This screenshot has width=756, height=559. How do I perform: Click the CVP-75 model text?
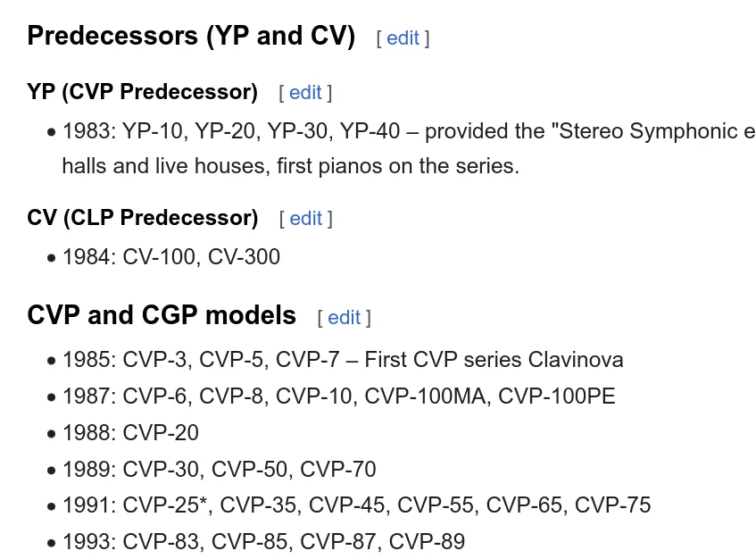coord(612,505)
